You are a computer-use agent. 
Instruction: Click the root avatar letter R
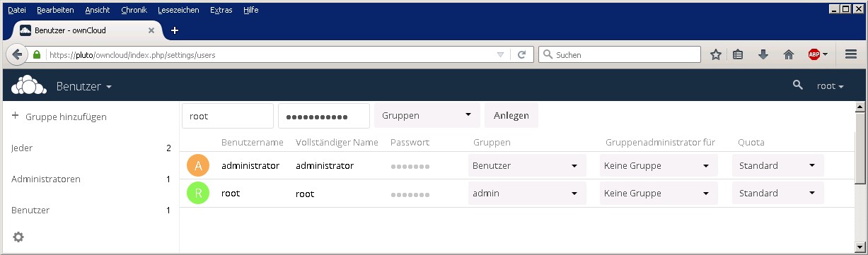pos(199,193)
